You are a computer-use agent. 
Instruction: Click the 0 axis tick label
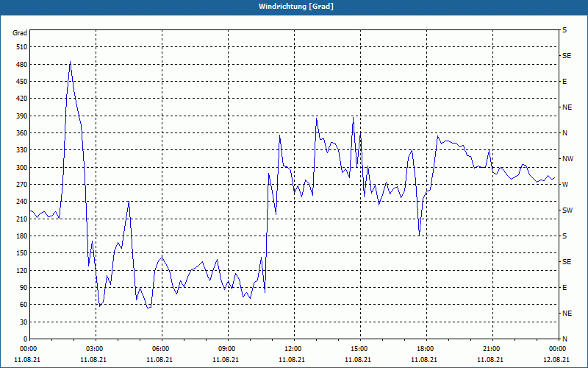pos(25,339)
